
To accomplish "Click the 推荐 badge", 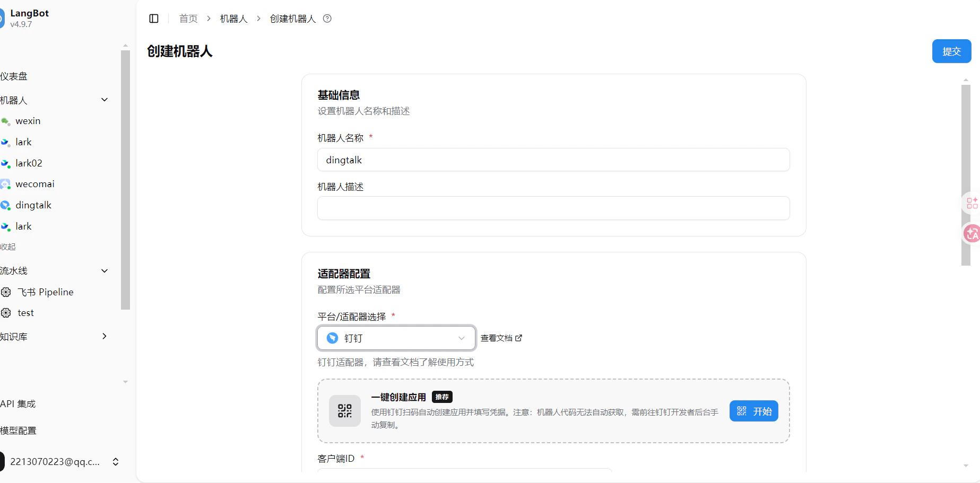I will 442,397.
